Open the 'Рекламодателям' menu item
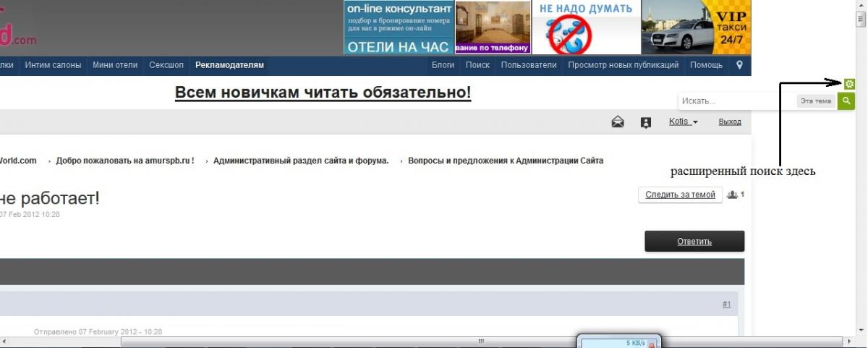This screenshot has height=348, width=868. 229,65
